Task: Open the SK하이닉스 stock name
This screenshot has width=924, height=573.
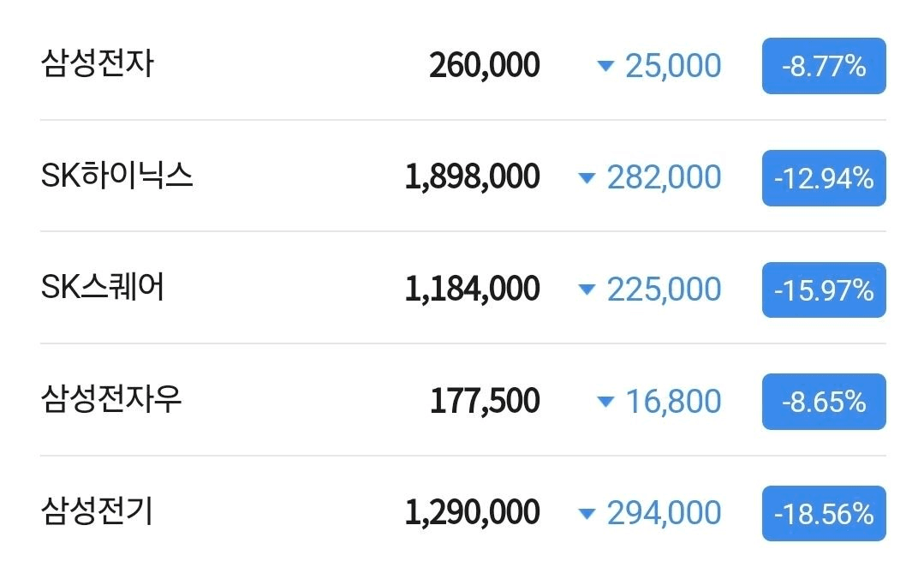Action: pyautogui.click(x=116, y=176)
